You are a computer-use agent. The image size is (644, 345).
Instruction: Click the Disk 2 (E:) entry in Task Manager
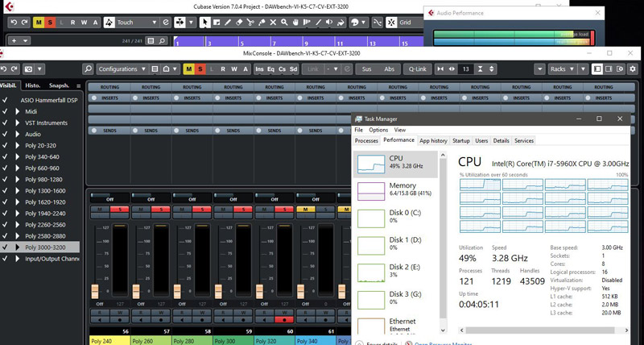point(395,272)
